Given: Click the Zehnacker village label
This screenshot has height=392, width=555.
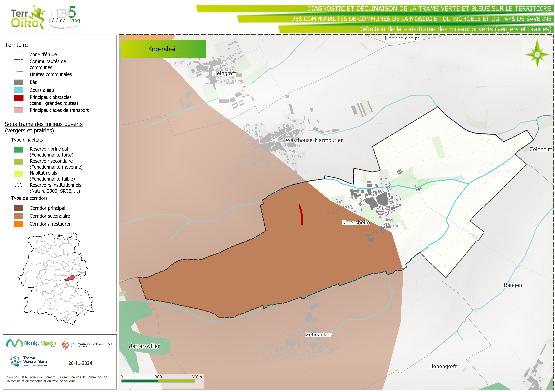Looking at the screenshot, I should [318, 335].
